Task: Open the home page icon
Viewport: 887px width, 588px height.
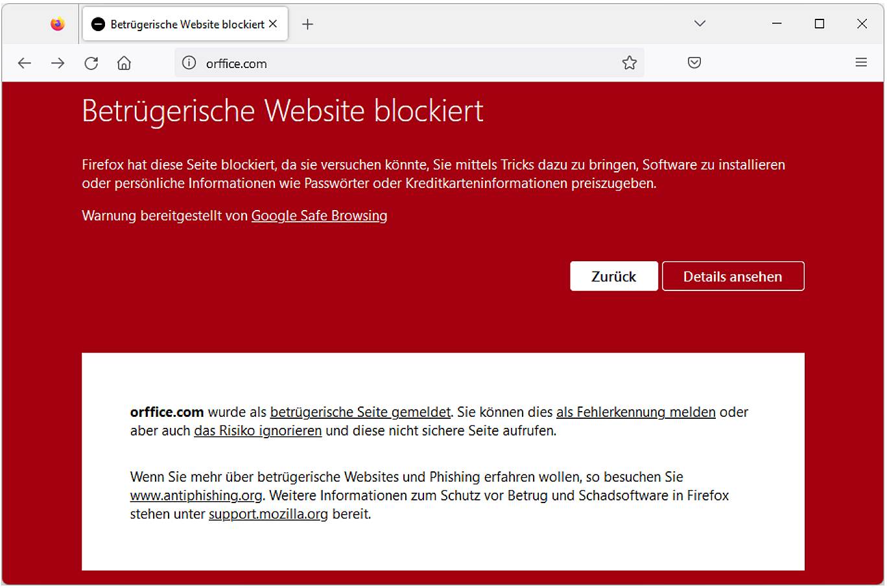Action: (x=124, y=63)
